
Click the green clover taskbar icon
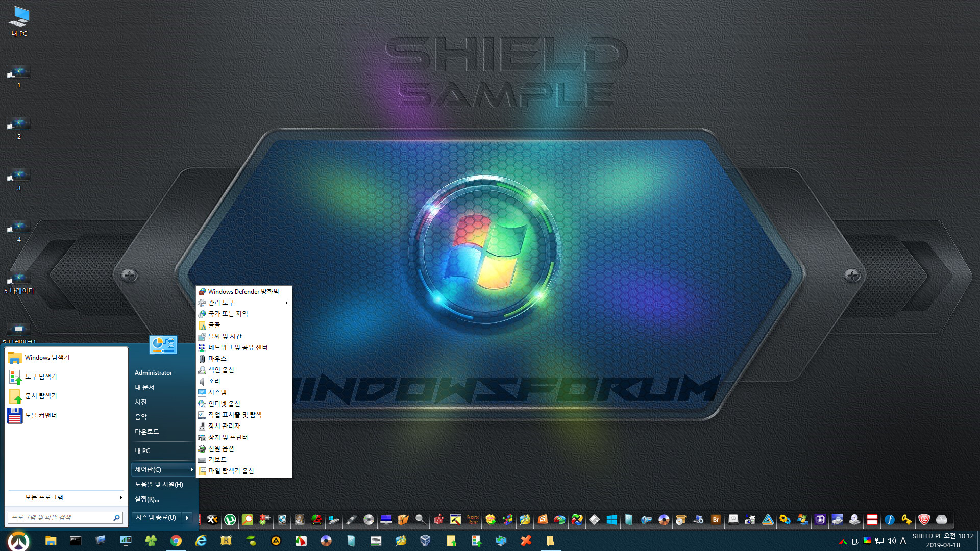point(151,541)
